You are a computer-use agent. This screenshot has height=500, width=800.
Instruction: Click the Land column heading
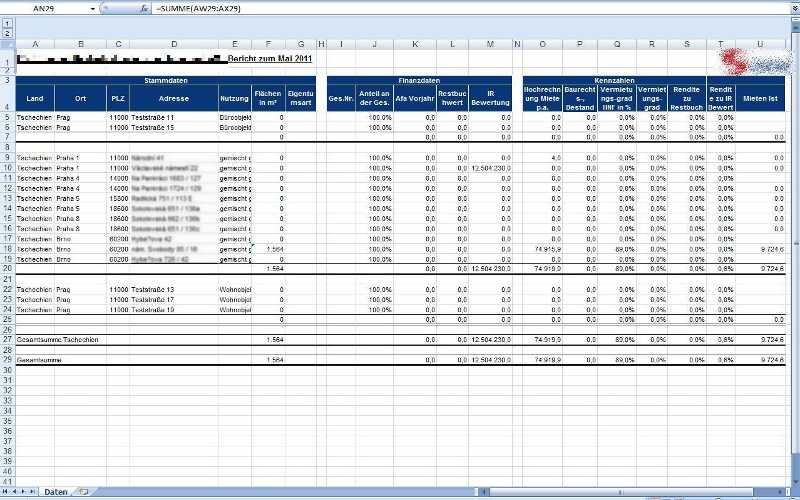pos(35,98)
